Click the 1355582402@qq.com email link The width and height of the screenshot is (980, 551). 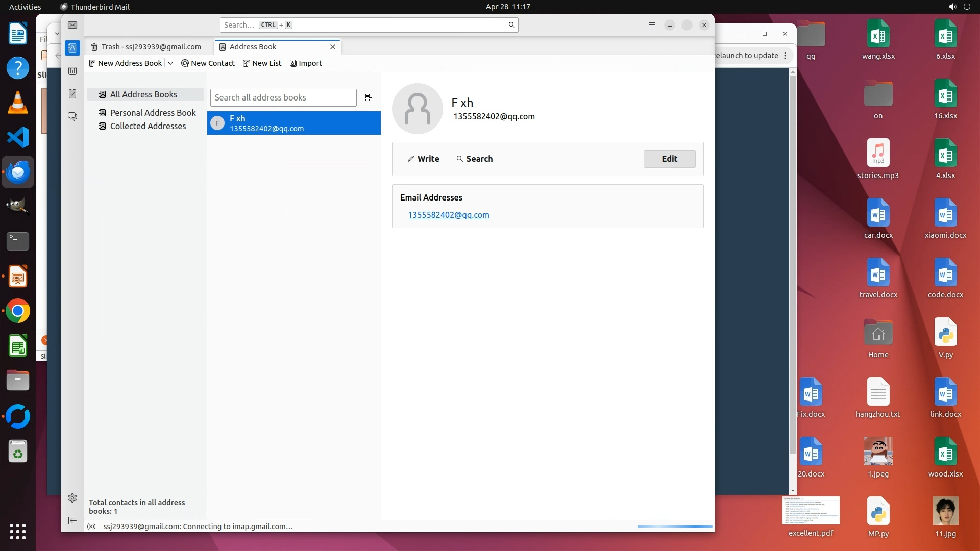(x=448, y=215)
